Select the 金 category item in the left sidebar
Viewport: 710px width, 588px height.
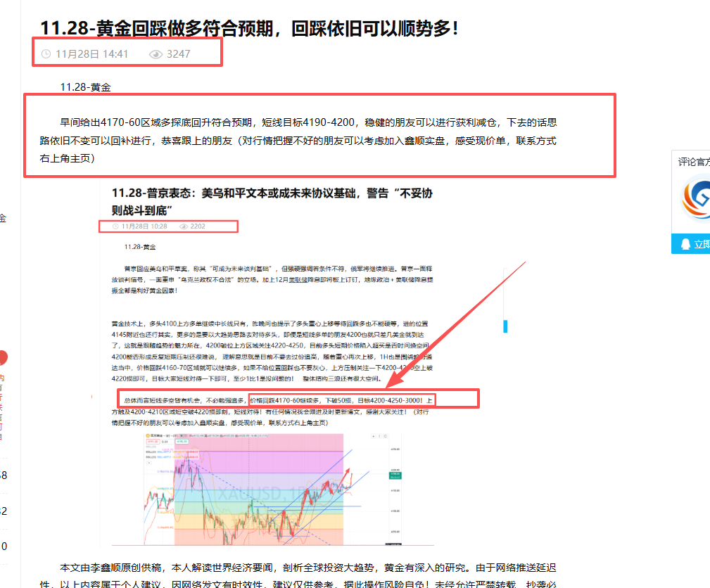click(x=3, y=218)
